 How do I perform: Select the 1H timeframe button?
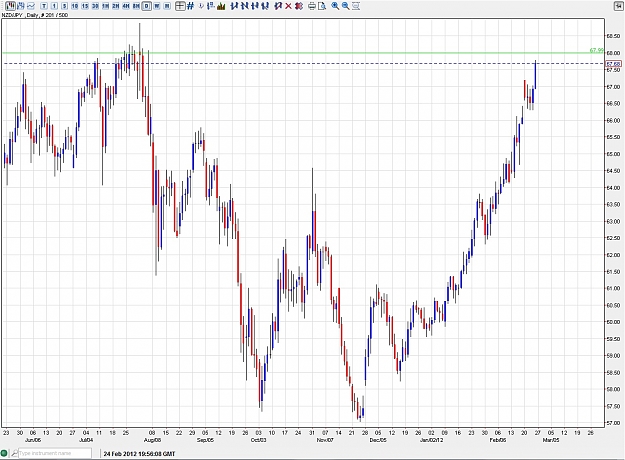(x=106, y=6)
